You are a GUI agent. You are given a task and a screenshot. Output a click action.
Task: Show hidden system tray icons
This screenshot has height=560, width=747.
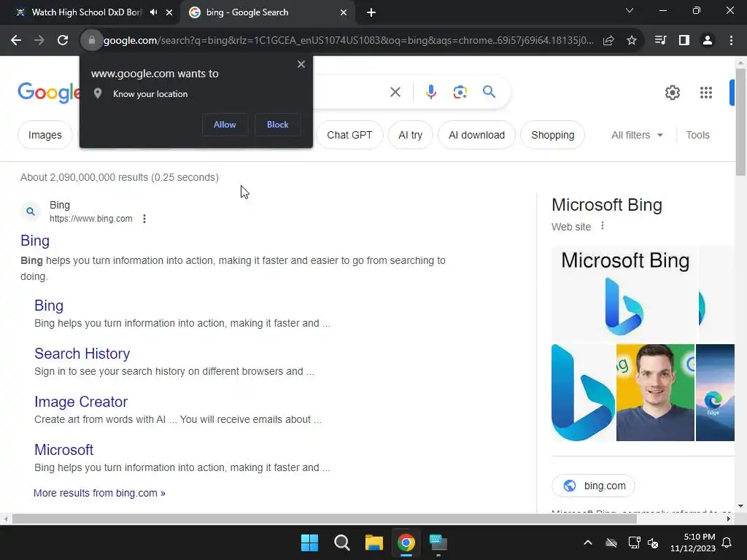tap(588, 542)
